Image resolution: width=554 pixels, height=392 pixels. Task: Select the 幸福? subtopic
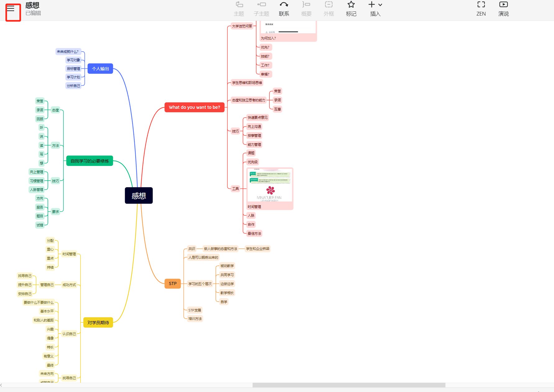pyautogui.click(x=265, y=74)
